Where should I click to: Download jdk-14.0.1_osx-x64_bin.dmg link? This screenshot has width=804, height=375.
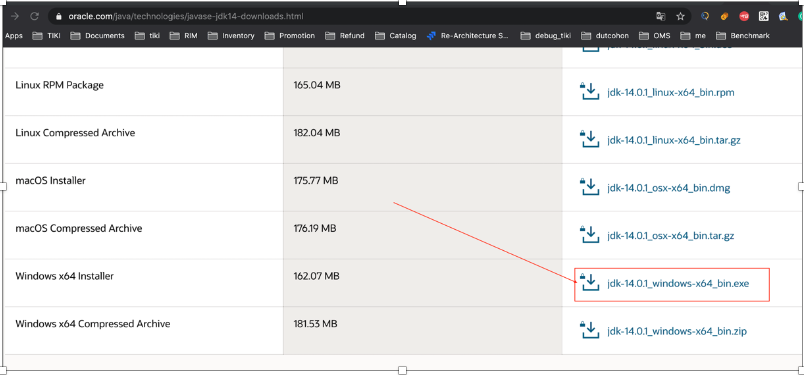[x=669, y=188]
